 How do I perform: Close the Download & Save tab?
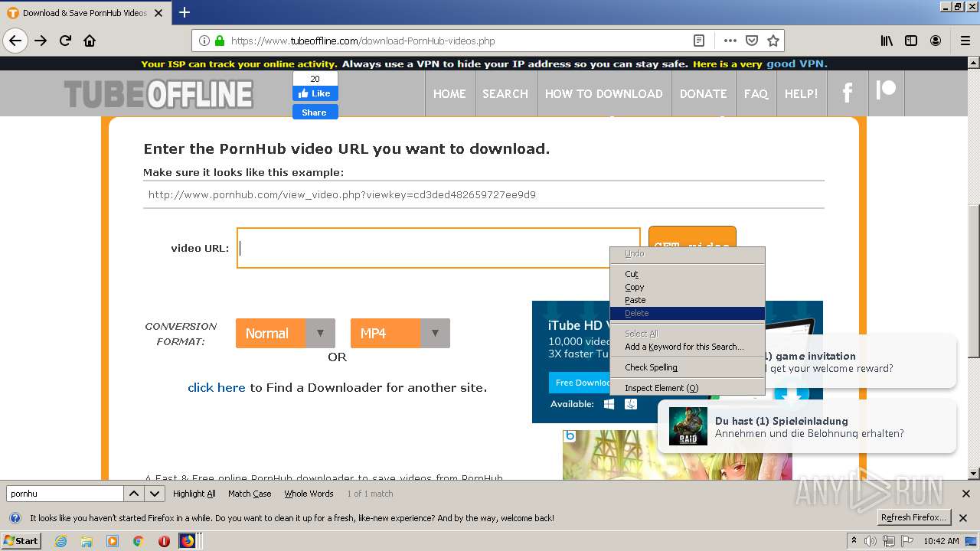tap(158, 13)
